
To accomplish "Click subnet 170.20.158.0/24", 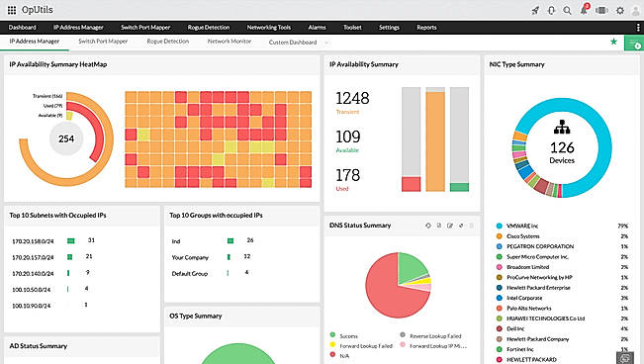I will (x=33, y=241).
